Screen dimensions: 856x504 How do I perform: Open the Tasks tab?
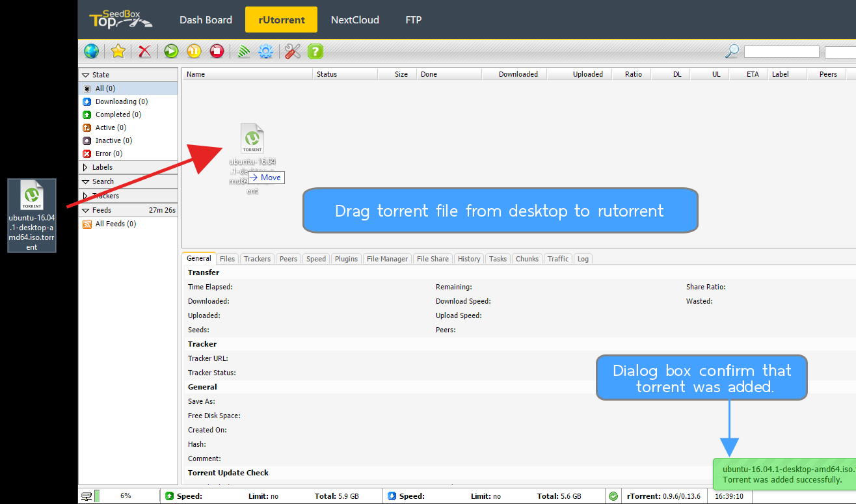click(x=498, y=259)
